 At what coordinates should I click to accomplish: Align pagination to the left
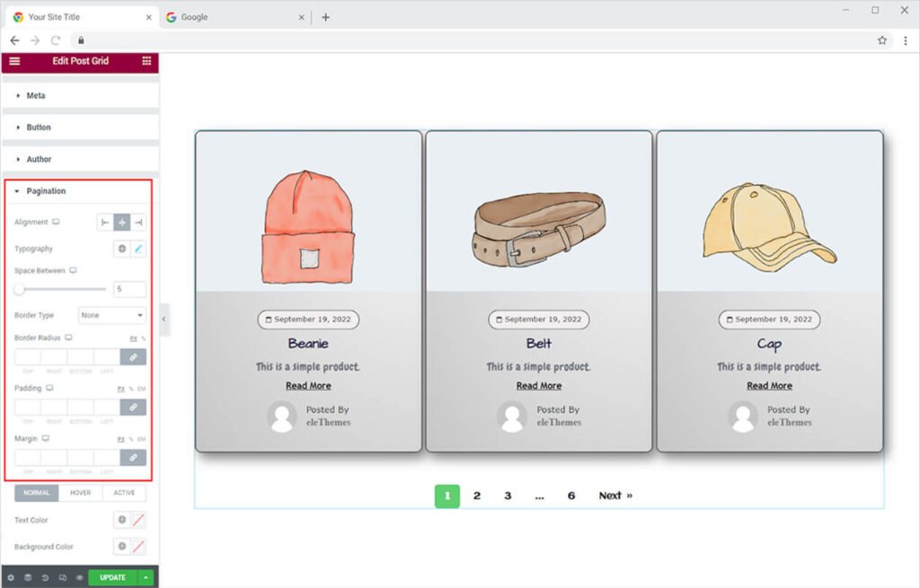[105, 223]
